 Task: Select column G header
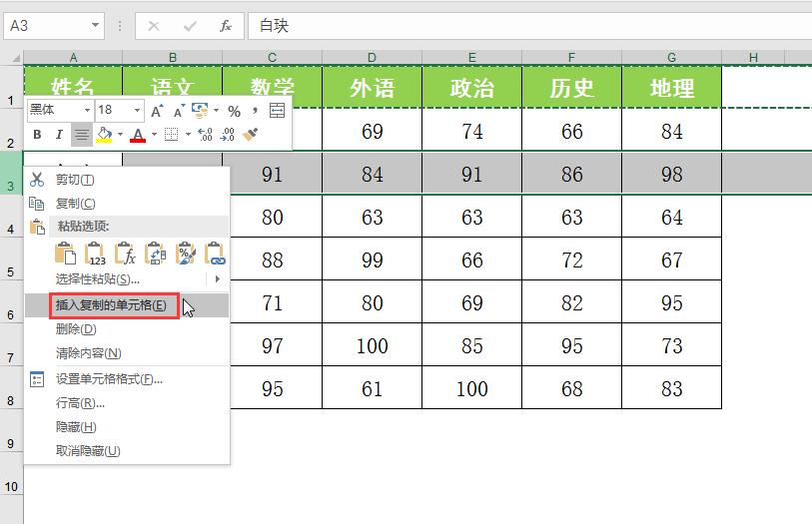[x=671, y=58]
